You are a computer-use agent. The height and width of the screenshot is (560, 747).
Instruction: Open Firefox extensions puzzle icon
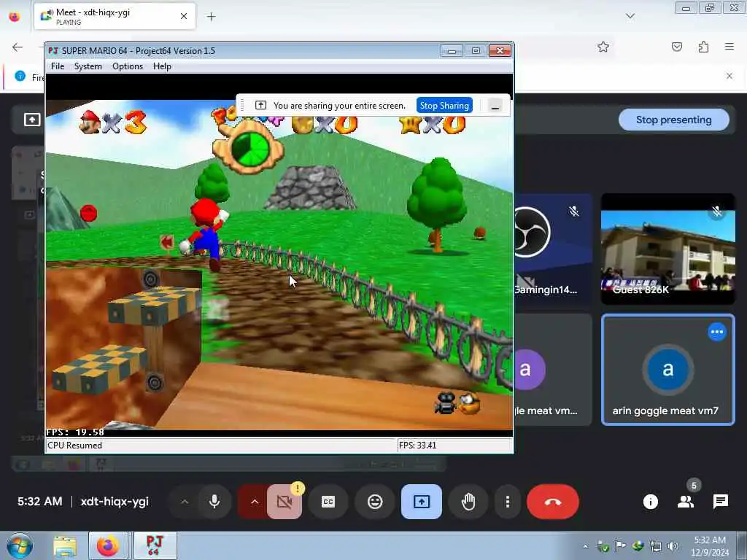tap(703, 47)
